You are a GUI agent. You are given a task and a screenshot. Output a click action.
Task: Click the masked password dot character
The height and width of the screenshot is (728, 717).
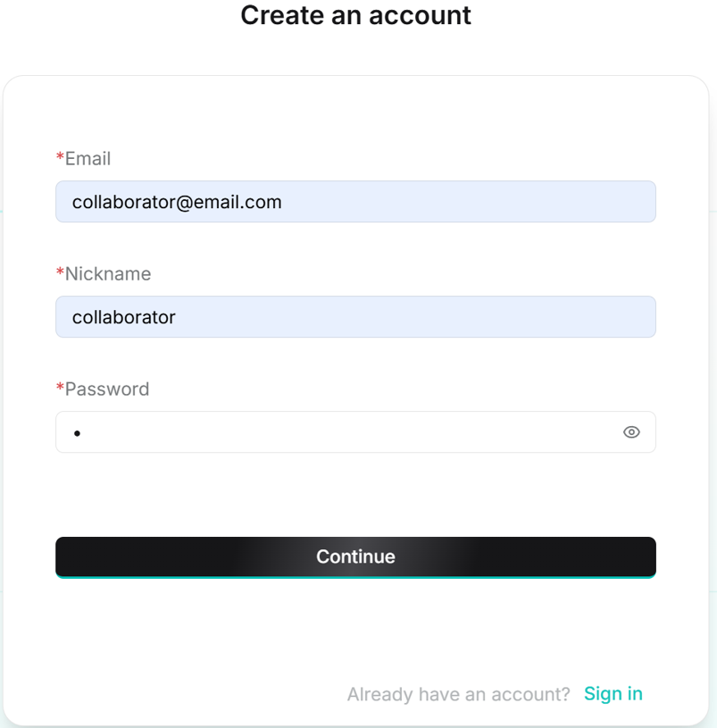(x=77, y=433)
